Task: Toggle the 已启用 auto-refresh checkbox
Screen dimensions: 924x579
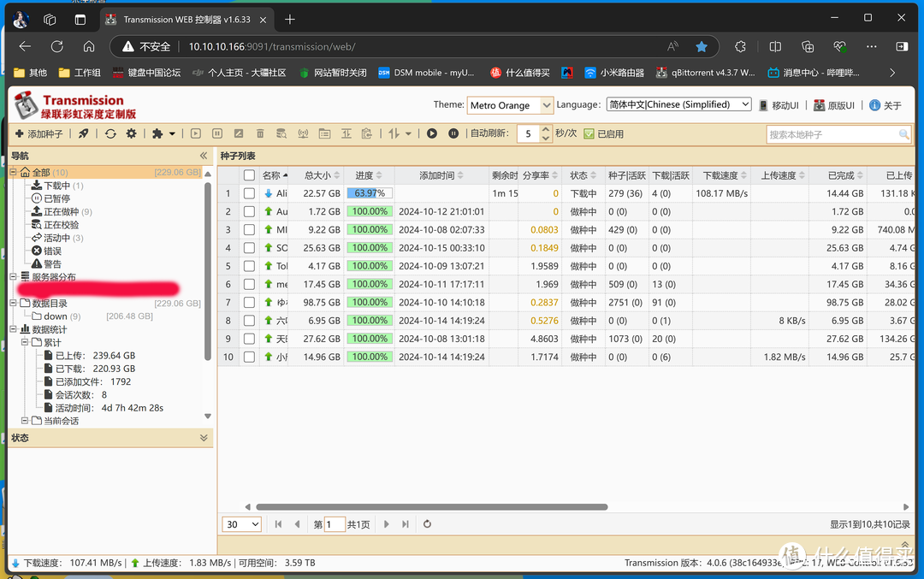Action: 589,133
